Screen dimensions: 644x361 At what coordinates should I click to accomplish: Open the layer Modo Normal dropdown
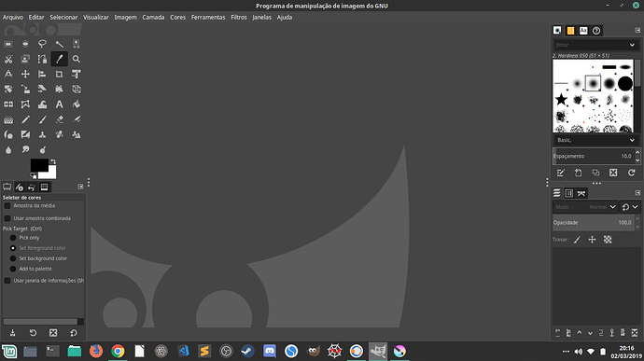tap(585, 207)
